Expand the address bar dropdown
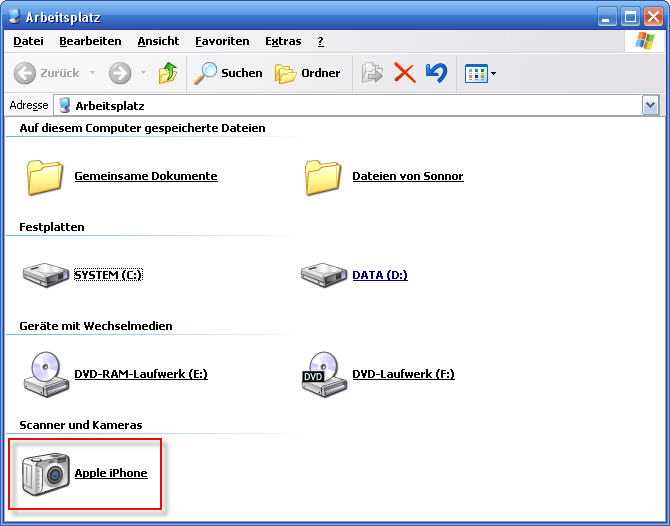670x526 pixels. (x=650, y=105)
